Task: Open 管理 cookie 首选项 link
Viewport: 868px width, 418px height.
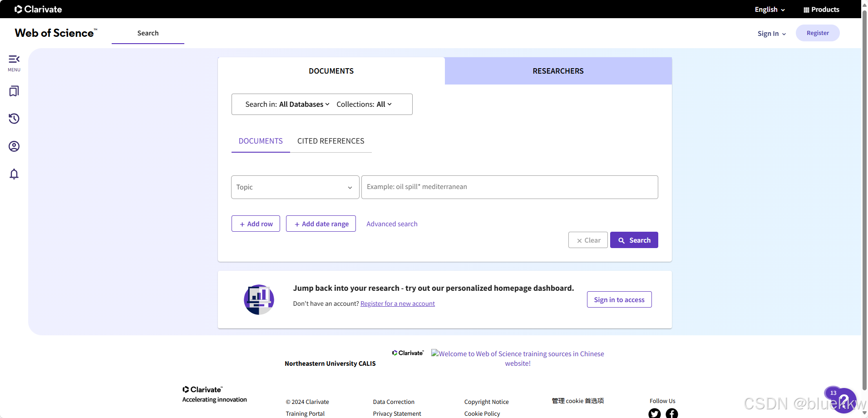Action: 578,401
